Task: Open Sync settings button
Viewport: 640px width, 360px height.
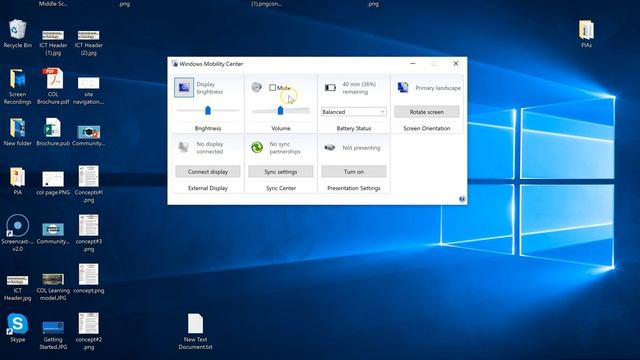Action: (x=281, y=171)
